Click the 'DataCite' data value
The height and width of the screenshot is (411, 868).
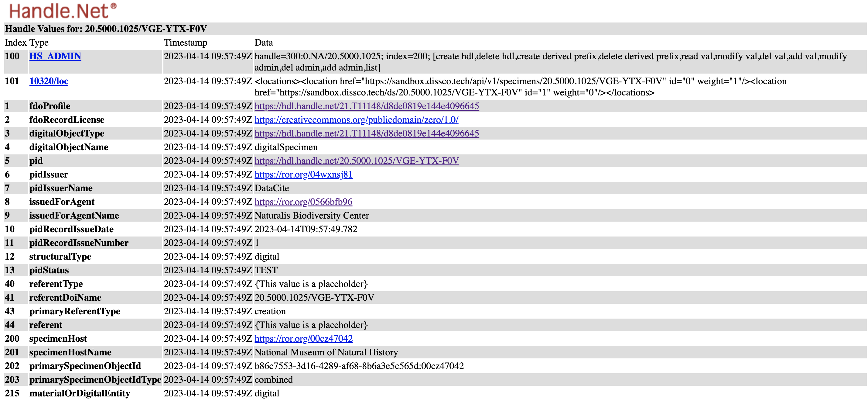(272, 188)
